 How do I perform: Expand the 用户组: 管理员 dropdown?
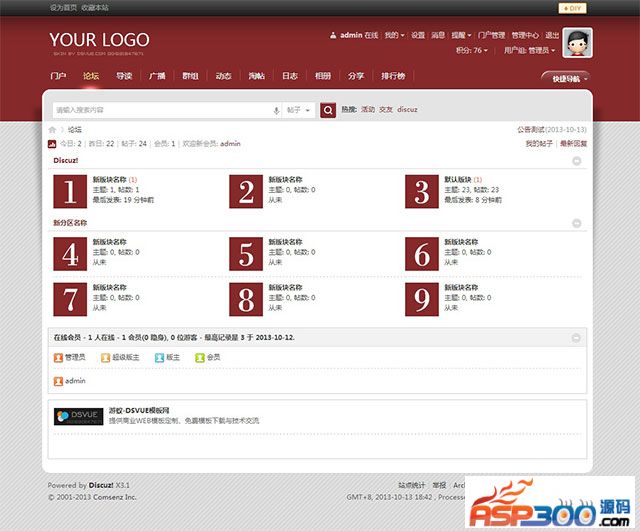[x=529, y=51]
